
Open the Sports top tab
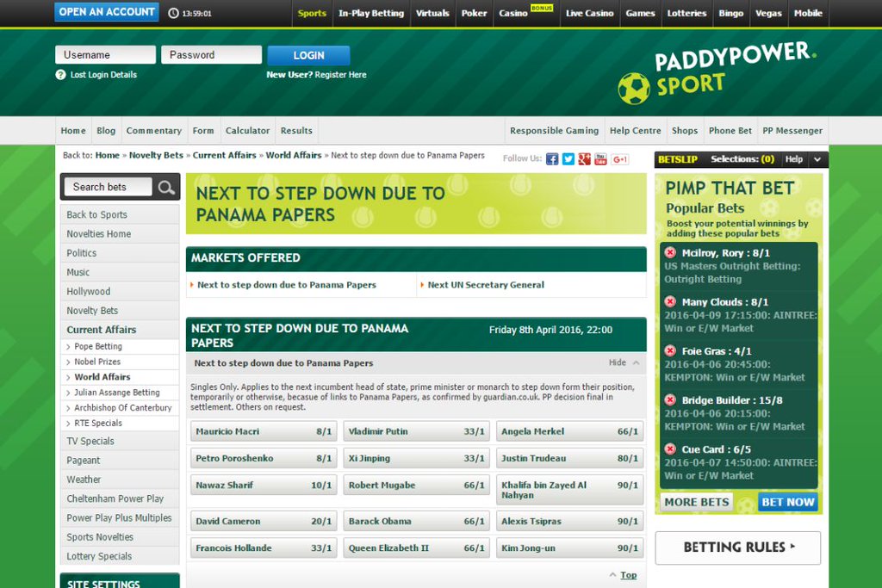point(312,13)
